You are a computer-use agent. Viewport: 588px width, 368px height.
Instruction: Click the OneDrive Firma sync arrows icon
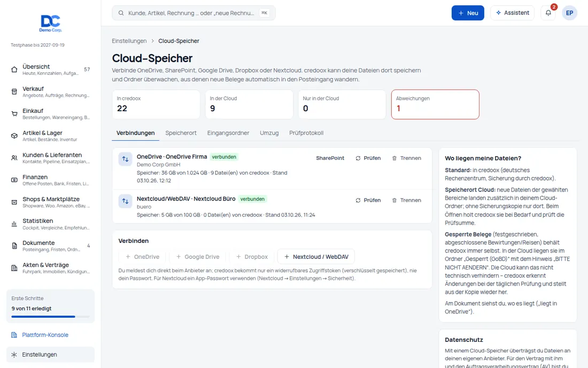coord(125,159)
